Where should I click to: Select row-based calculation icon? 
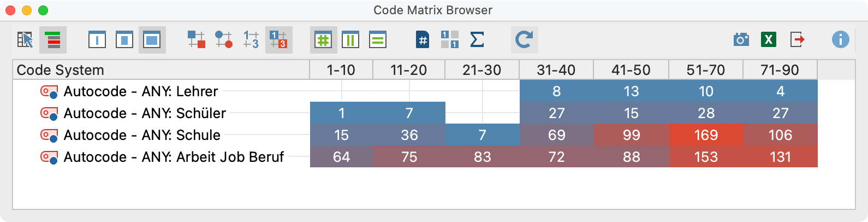pos(378,40)
